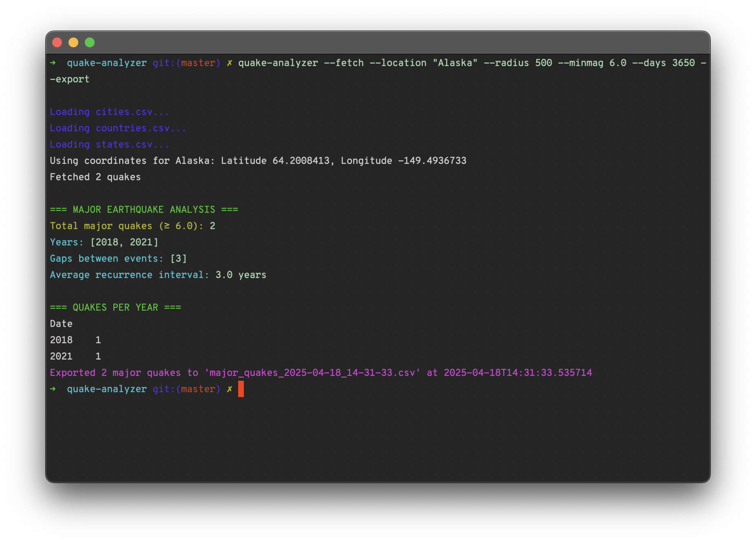Click the Fetched 2 quakes message

(95, 177)
